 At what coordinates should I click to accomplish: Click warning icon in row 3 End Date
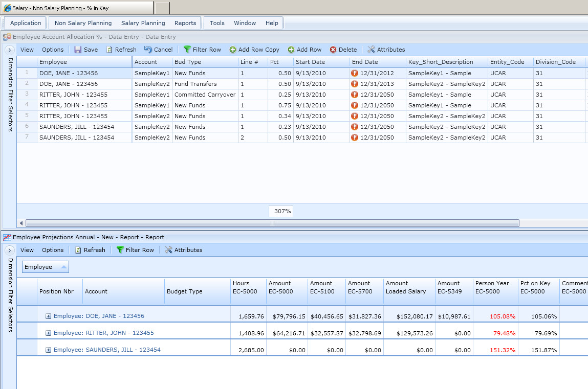(354, 95)
